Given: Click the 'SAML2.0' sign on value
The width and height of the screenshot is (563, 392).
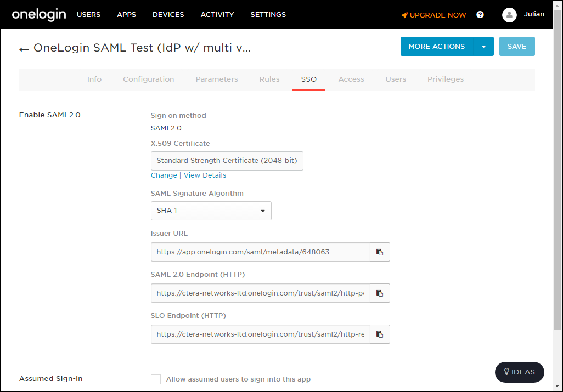Looking at the screenshot, I should (x=166, y=128).
